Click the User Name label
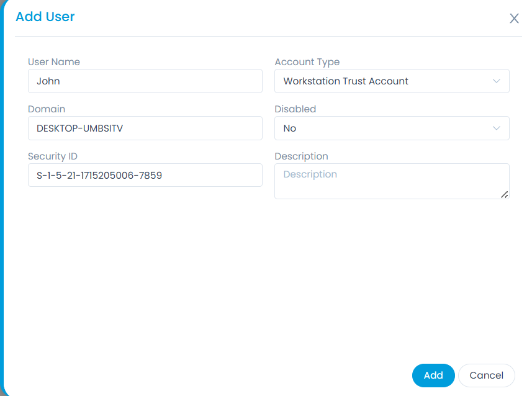The image size is (532, 396). point(54,61)
